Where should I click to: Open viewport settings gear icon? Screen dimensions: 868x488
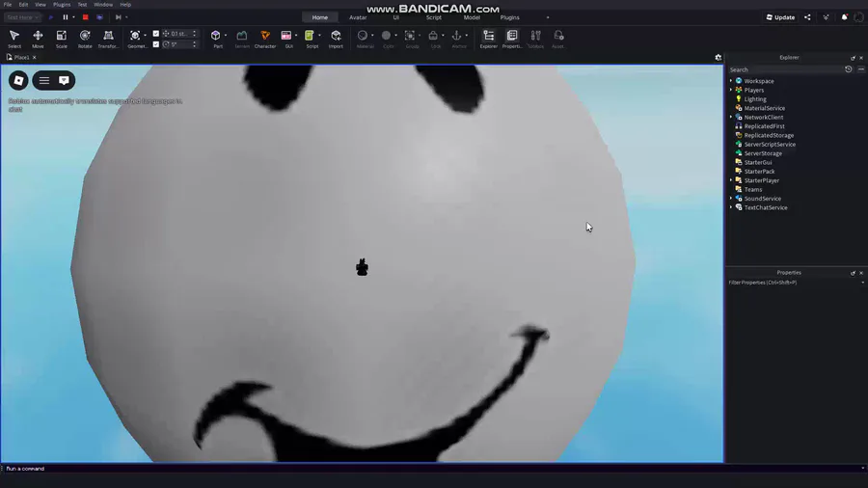[x=718, y=58]
